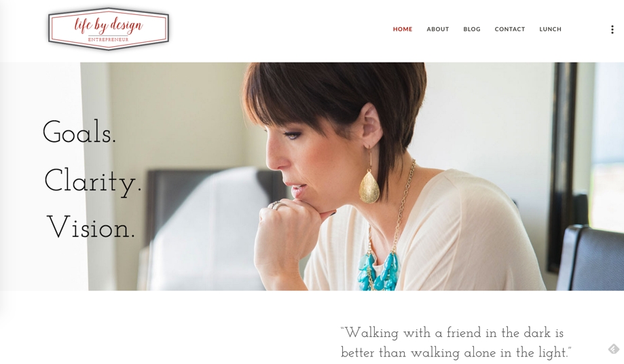Click the dark chair at right edge

[x=590, y=258]
